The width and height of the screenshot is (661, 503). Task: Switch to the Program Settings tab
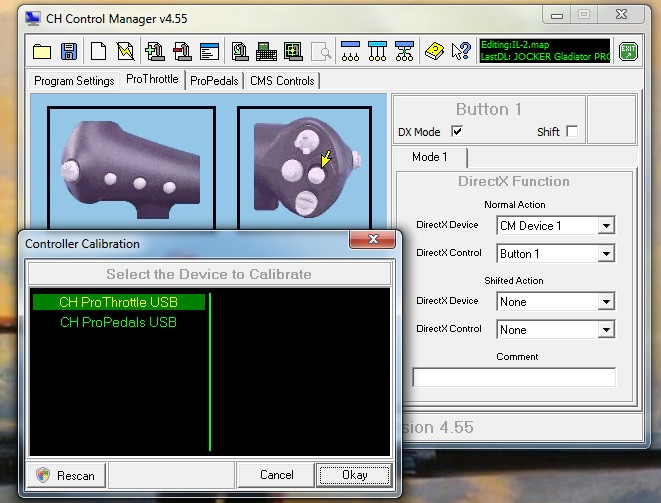[74, 81]
